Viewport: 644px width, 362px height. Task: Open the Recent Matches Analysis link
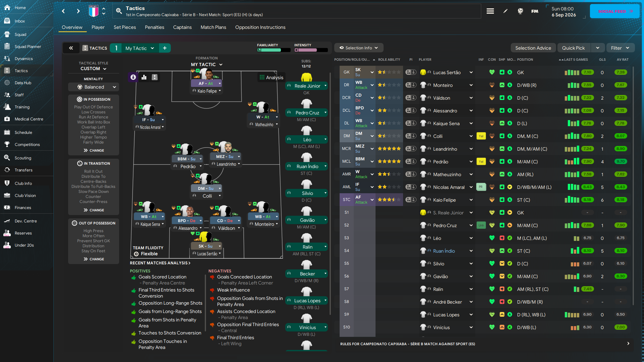[x=160, y=263]
